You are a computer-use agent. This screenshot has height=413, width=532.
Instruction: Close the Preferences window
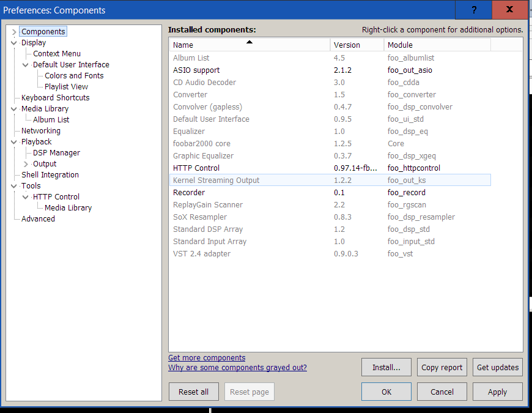pos(509,10)
